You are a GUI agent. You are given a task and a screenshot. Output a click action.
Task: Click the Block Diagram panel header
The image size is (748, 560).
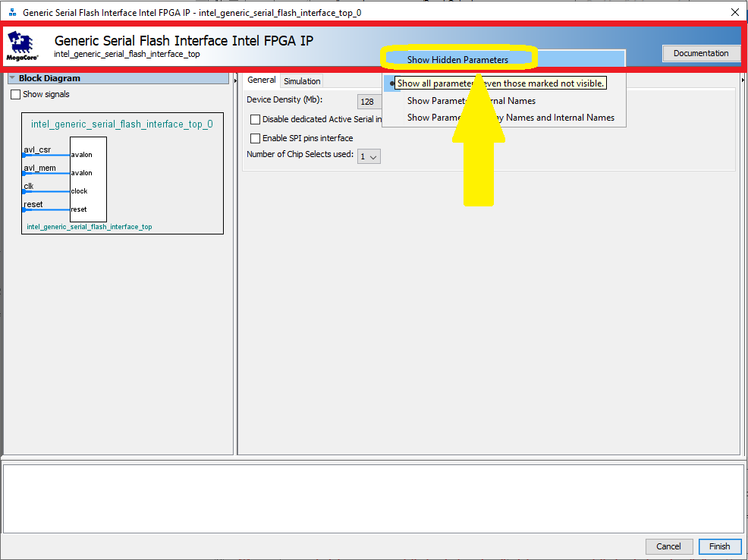[118, 77]
